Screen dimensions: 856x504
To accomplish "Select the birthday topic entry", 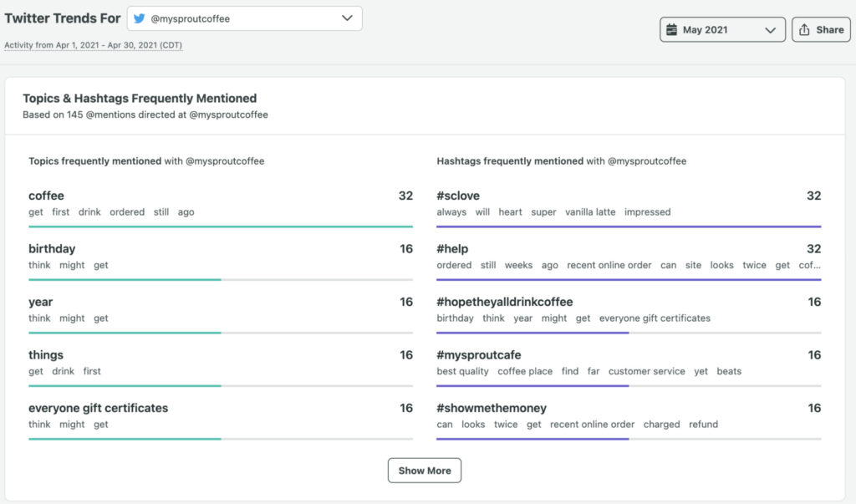I will click(x=52, y=249).
